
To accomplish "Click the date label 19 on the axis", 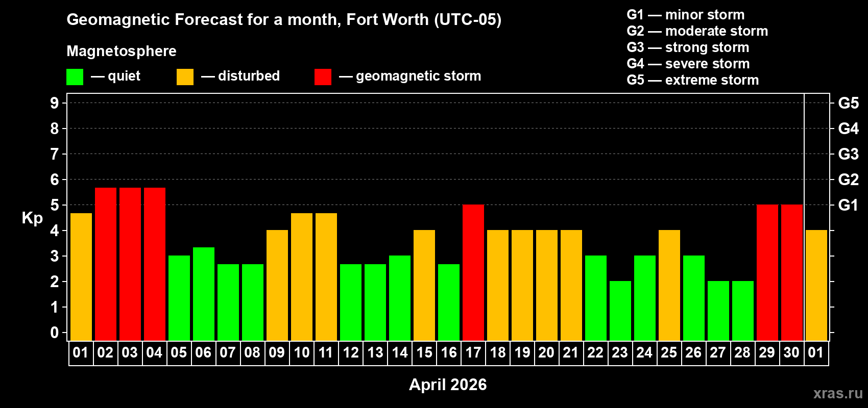I will click(522, 353).
